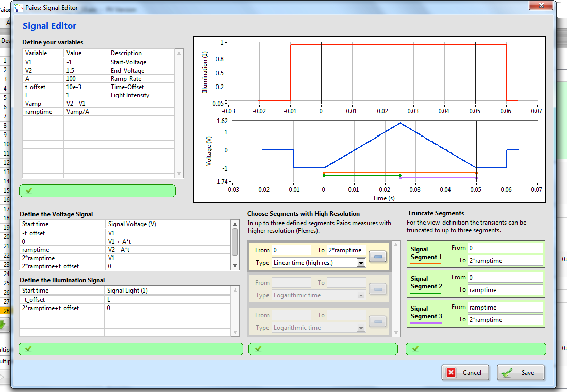Click the high-resolution segments validation check bar
The image size is (567, 392).
[323, 349]
